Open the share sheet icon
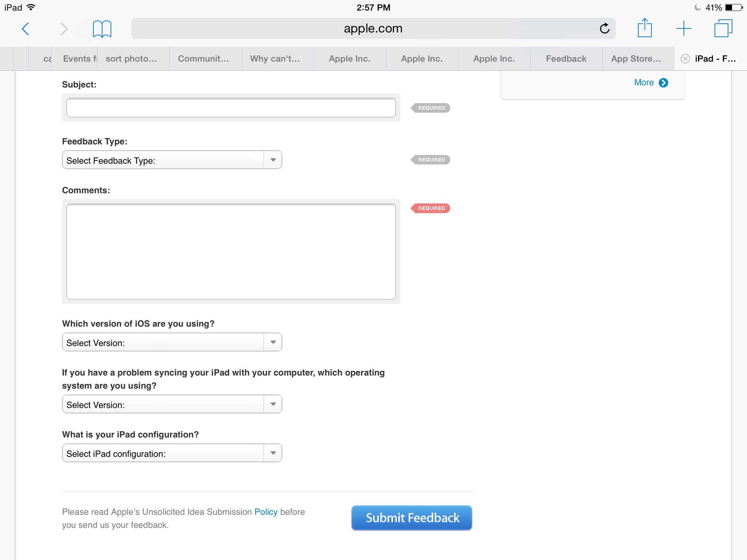Viewport: 747px width, 560px height. [645, 28]
